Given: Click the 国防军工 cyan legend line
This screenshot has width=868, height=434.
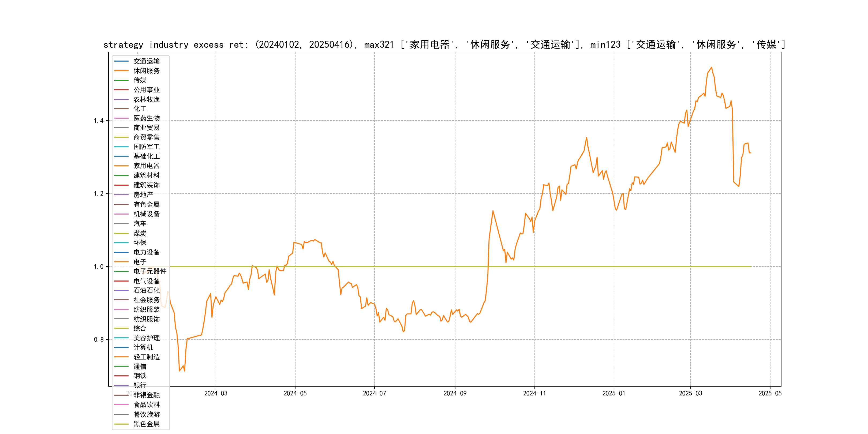Looking at the screenshot, I should point(121,147).
